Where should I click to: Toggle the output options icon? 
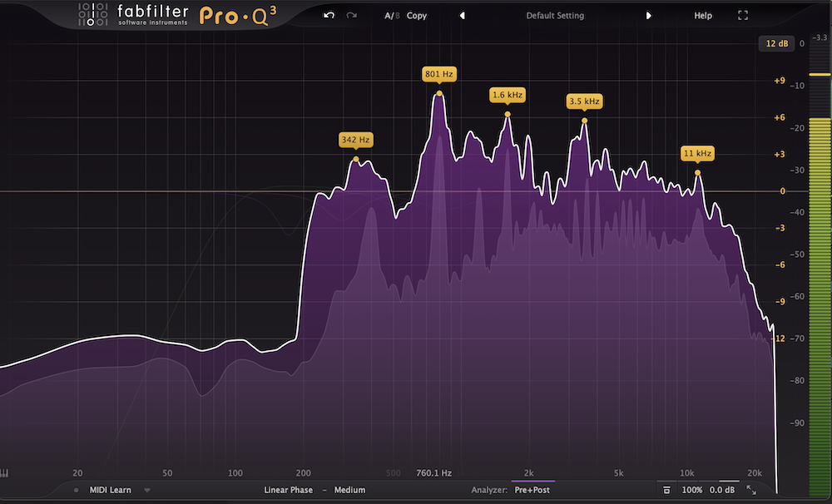667,490
